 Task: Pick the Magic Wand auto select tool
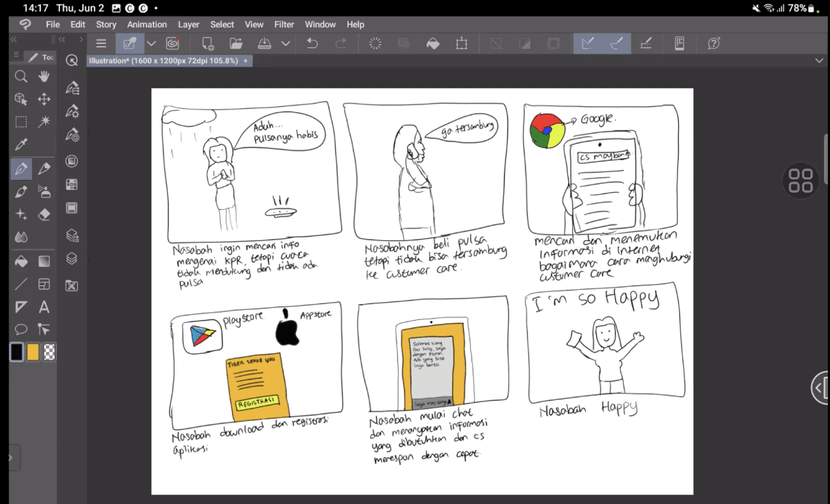pos(44,121)
